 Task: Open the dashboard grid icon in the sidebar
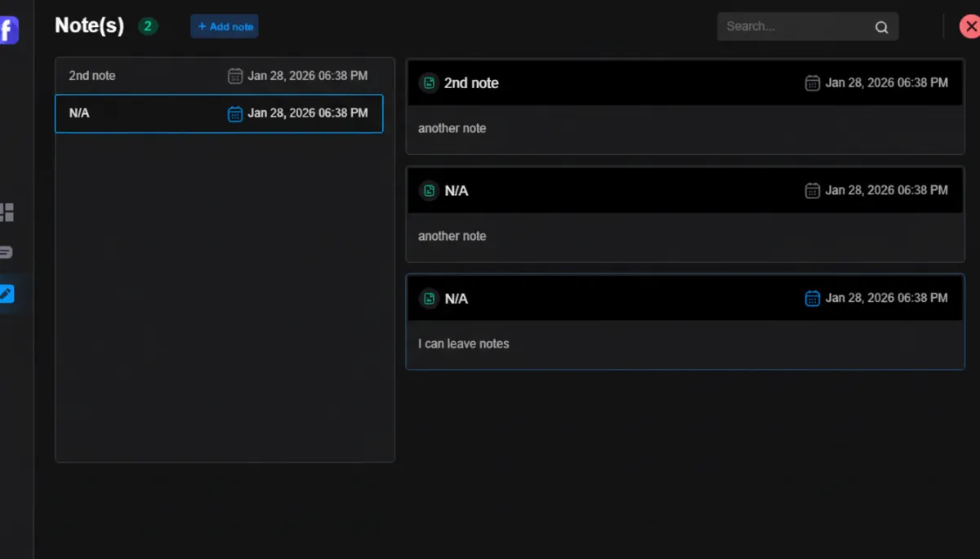click(7, 213)
